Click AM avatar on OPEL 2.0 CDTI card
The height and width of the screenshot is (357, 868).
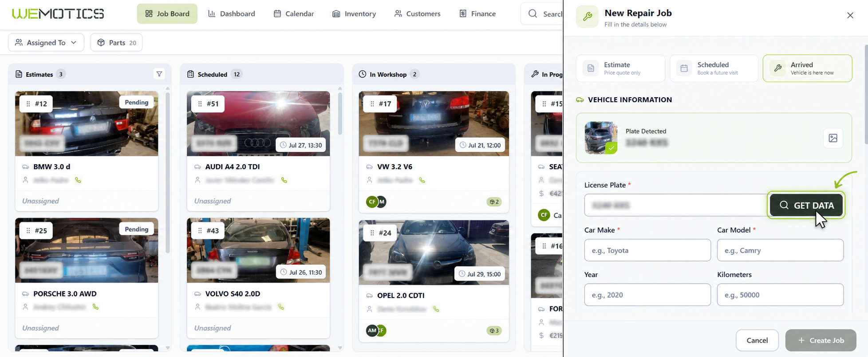pos(372,331)
